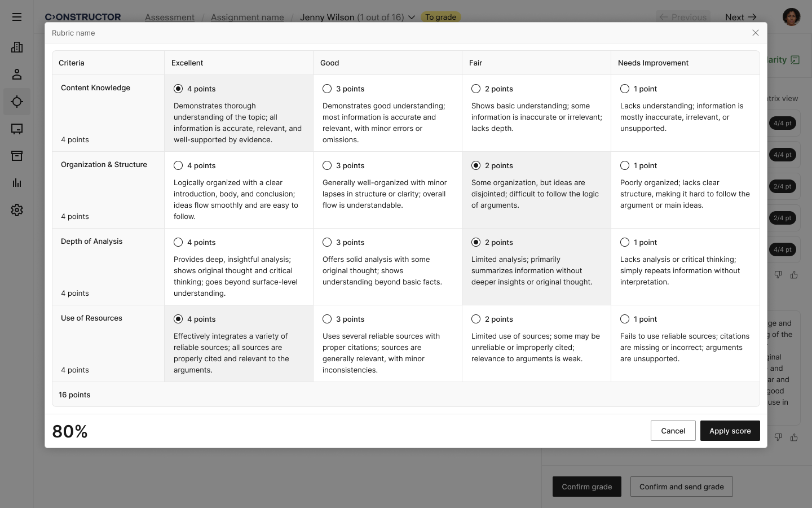Close the rubric dialog with X

(x=755, y=33)
